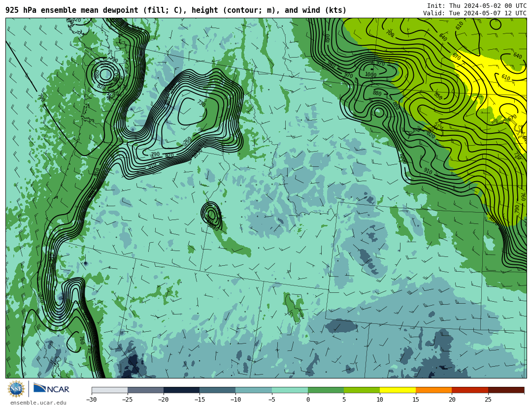Click the -20 to -15 dark navy swatch
The width and height of the screenshot is (532, 409).
pyautogui.click(x=181, y=390)
